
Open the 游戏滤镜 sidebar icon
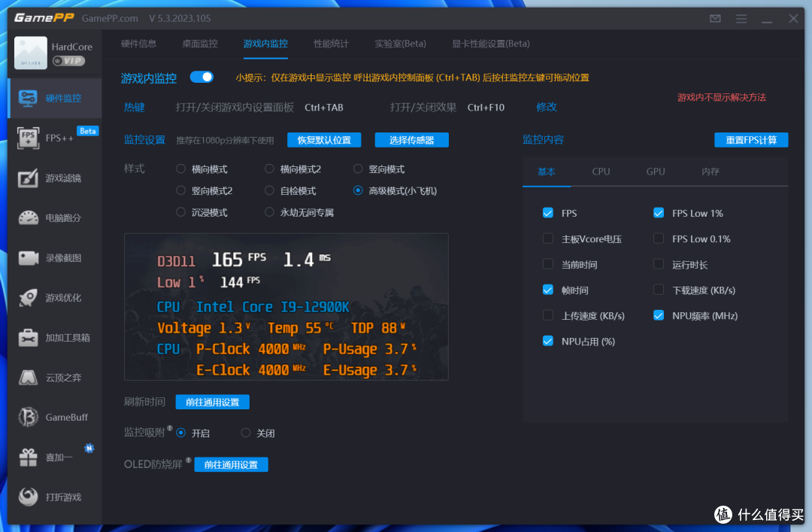[28, 178]
